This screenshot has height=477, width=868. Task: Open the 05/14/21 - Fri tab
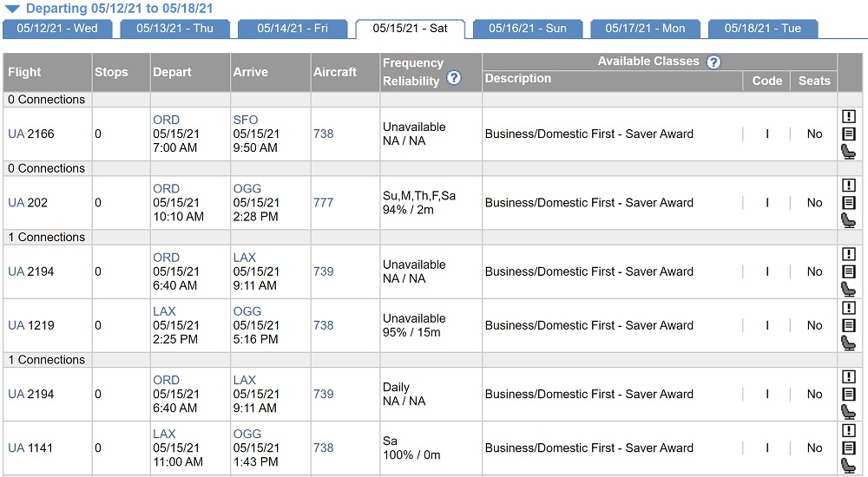click(x=293, y=29)
